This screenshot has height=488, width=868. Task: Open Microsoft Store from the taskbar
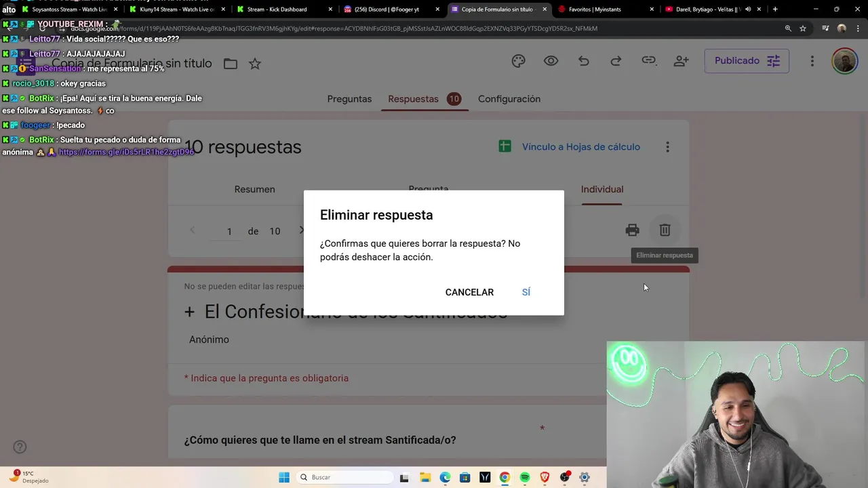[465, 477]
